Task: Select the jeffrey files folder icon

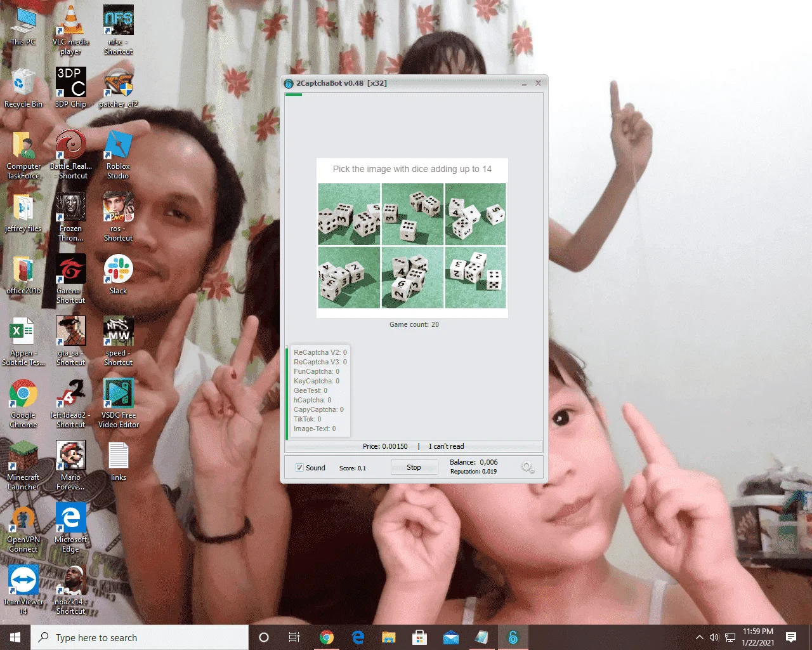Action: tap(23, 213)
